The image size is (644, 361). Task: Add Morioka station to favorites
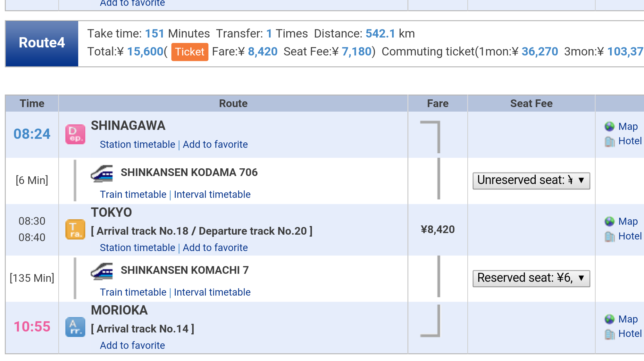coord(132,346)
